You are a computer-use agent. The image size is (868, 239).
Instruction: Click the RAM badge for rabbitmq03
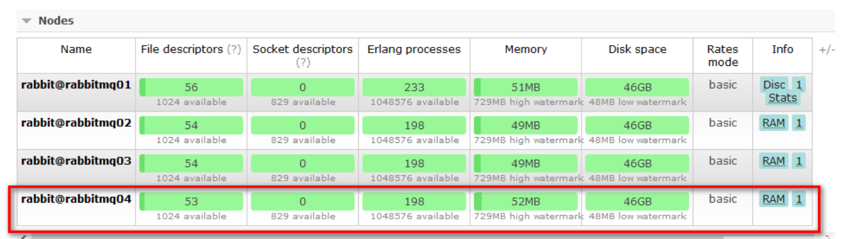(x=774, y=161)
